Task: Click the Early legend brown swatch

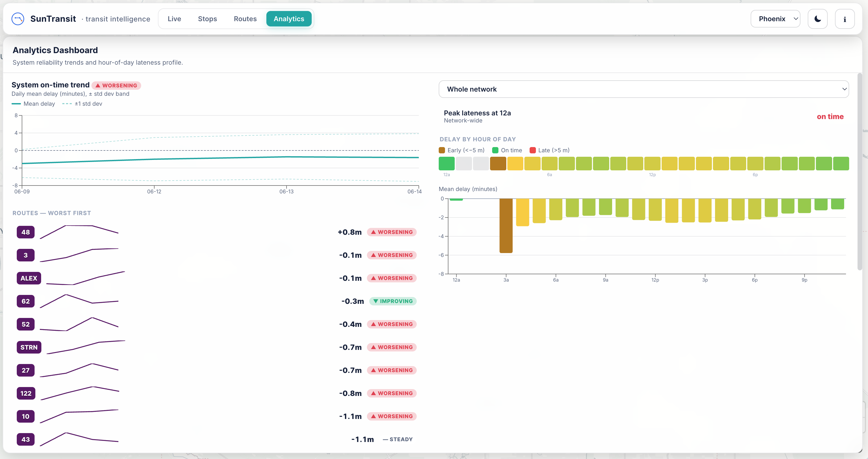Action: tap(442, 150)
